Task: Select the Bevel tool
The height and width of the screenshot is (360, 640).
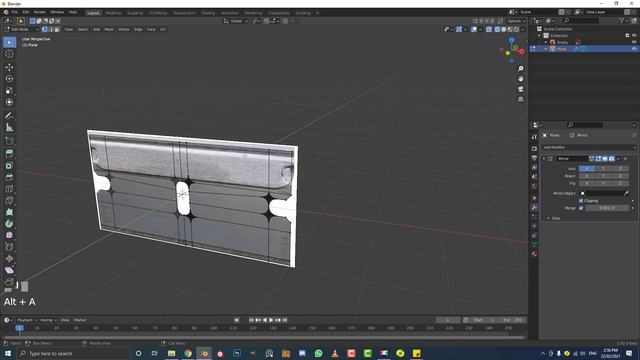Action: pyautogui.click(x=9, y=177)
